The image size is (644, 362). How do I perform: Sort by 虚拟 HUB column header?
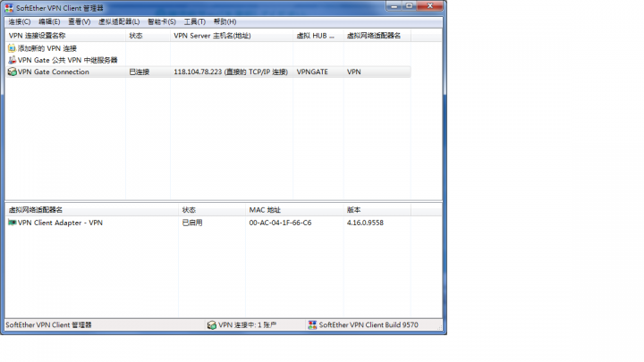318,36
